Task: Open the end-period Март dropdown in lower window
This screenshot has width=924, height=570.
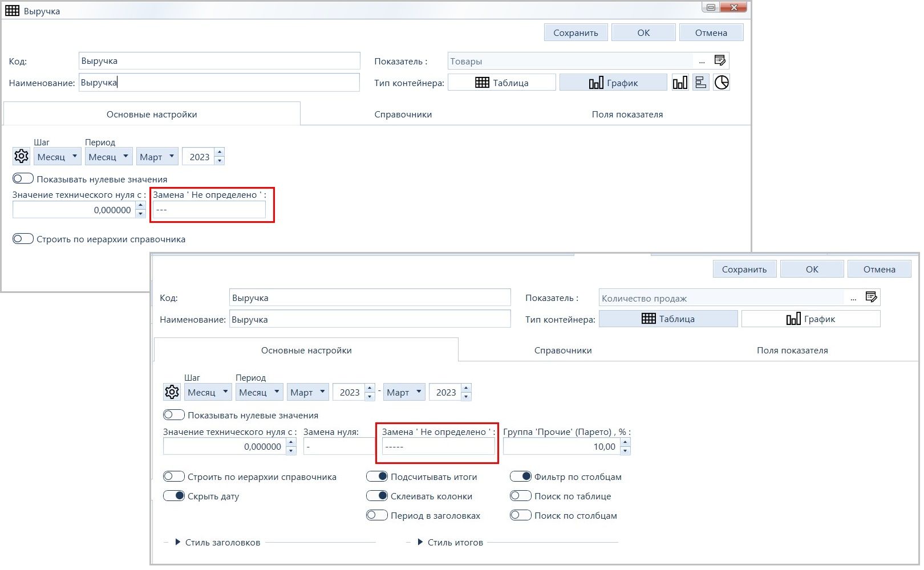Action: click(404, 392)
